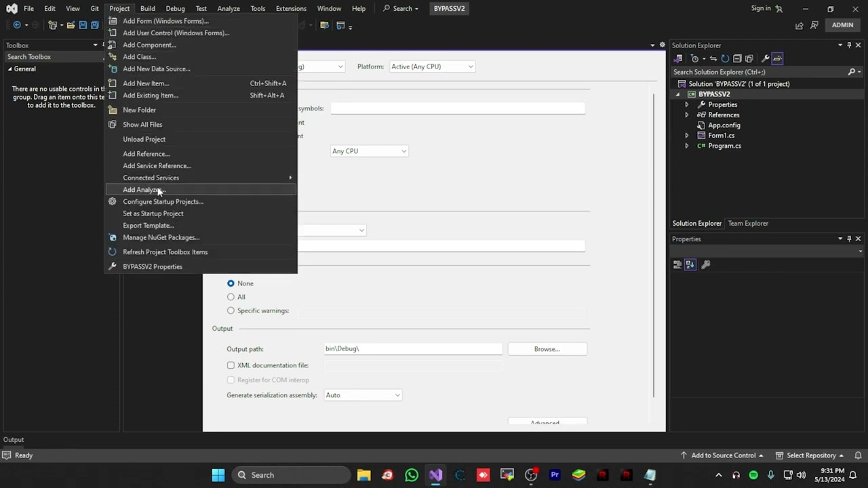This screenshot has height=488, width=868.
Task: Open Solution Explorer search options dropdown arrow
Action: point(859,72)
